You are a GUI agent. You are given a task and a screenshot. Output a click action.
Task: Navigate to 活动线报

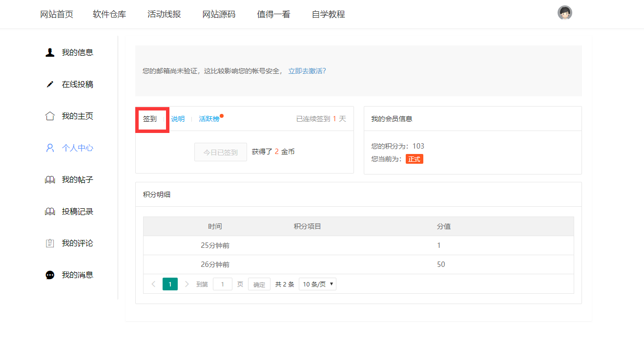click(x=164, y=14)
